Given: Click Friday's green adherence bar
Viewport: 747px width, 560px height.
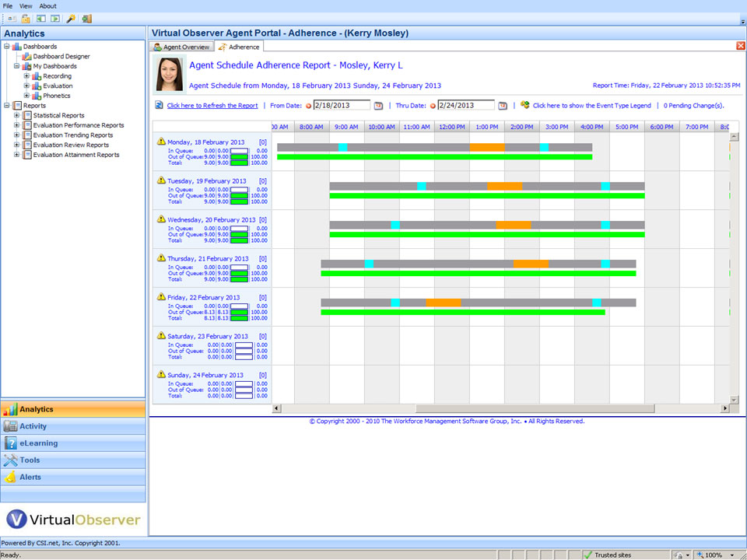Looking at the screenshot, I should point(462,313).
